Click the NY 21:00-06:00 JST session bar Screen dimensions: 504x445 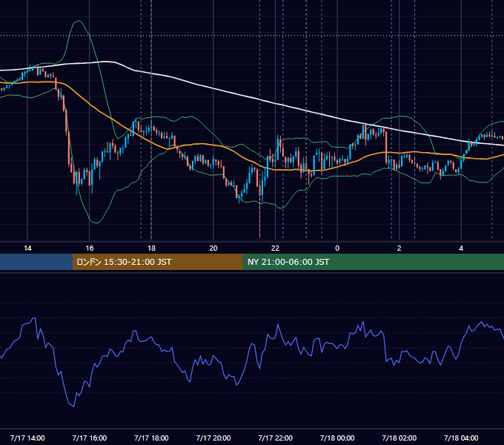coord(373,262)
